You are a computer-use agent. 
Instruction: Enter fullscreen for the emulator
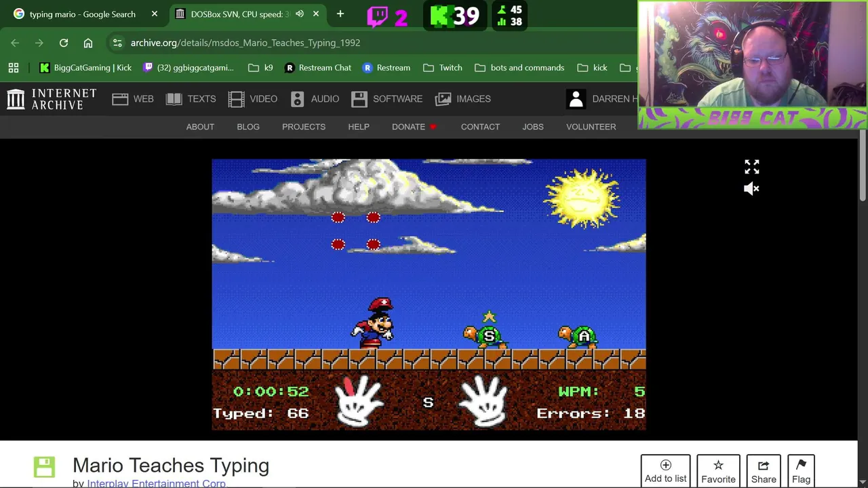pyautogui.click(x=752, y=167)
